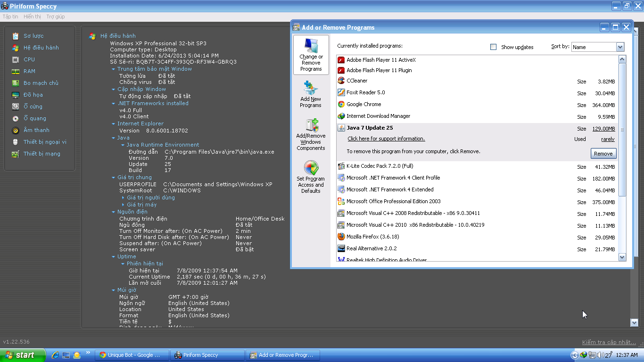The image size is (644, 362).
Task: Switch to Piriform Speccy taskbar item
Action: (207, 355)
